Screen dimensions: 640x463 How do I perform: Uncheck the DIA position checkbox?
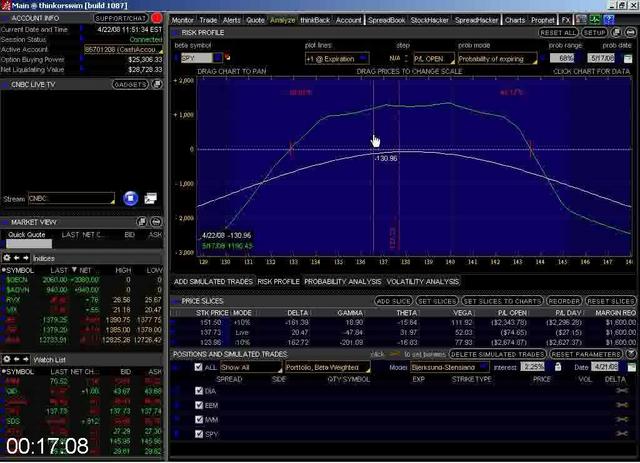199,391
